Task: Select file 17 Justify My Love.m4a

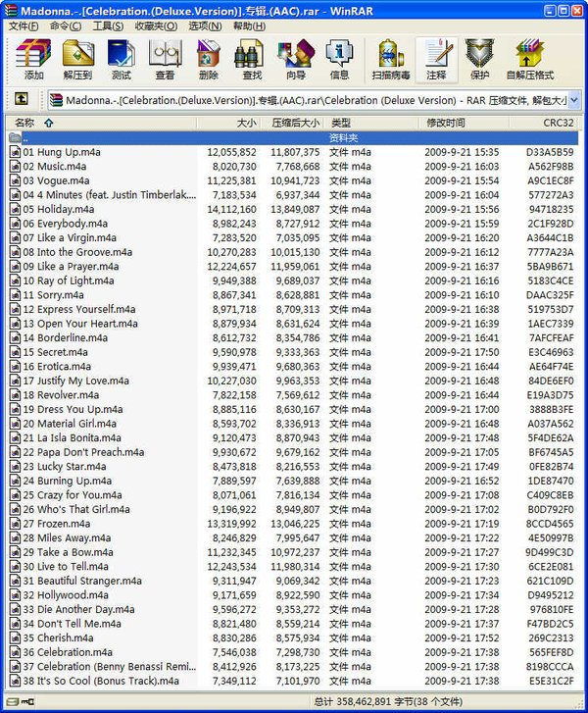Action: (x=75, y=381)
